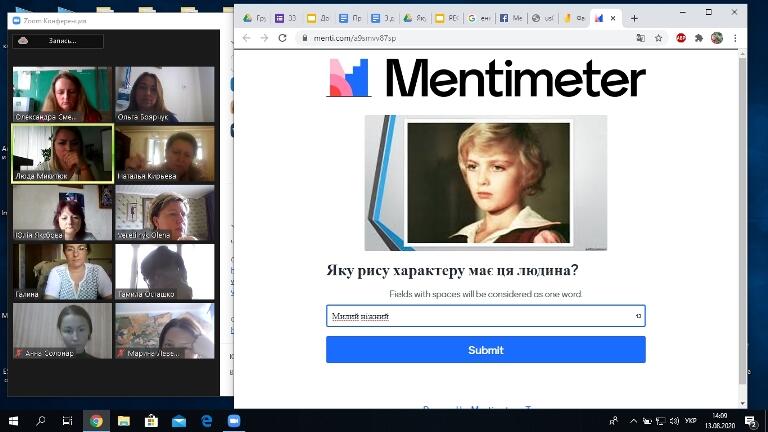
Task: Click the scroll-up arrow of the page scrollbar
Action: click(743, 54)
